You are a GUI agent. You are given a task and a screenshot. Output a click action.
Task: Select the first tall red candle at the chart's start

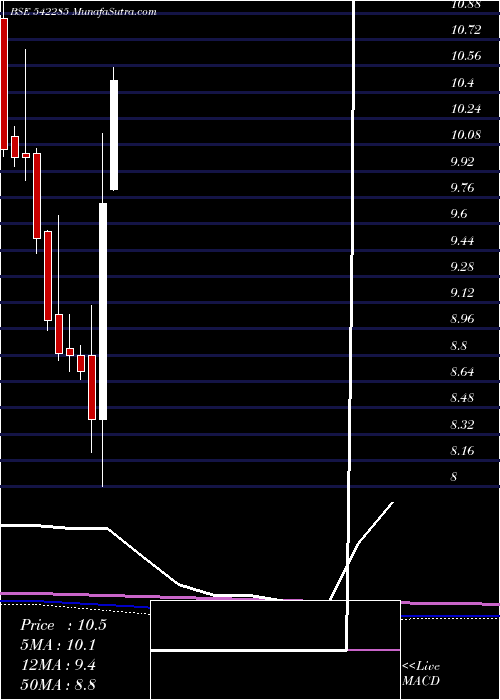click(x=4, y=83)
